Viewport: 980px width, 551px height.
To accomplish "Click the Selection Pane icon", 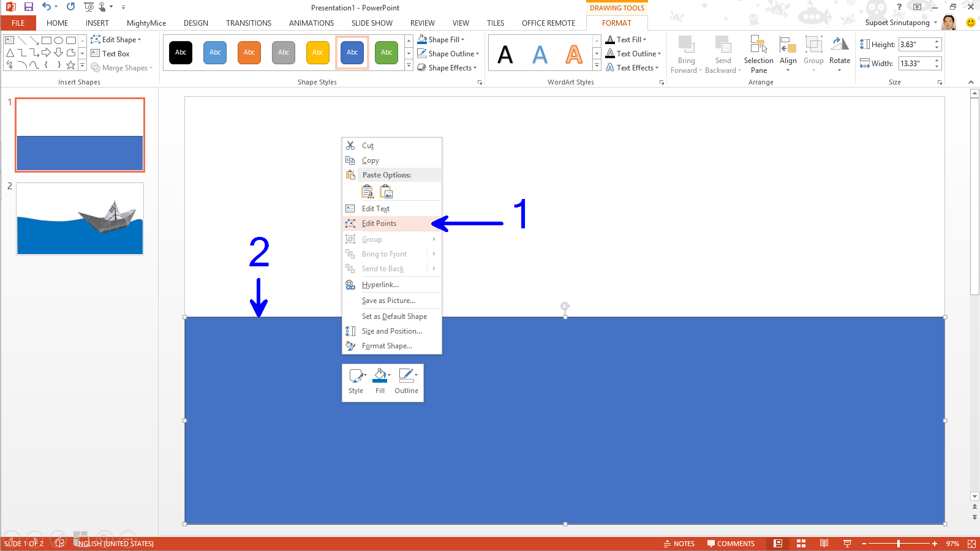I will (759, 46).
